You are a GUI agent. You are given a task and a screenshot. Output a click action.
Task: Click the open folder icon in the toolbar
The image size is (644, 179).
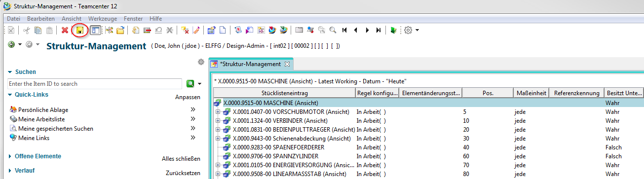pos(120,31)
